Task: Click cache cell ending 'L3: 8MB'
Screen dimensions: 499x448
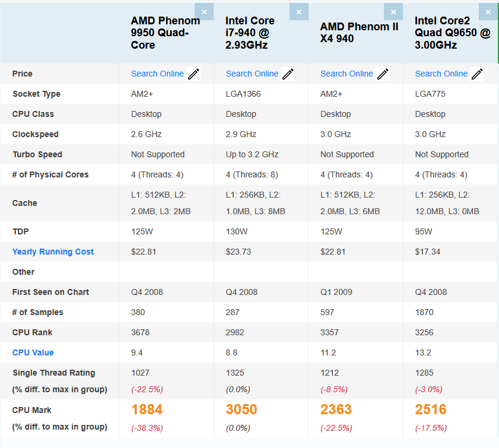Action: (255, 203)
